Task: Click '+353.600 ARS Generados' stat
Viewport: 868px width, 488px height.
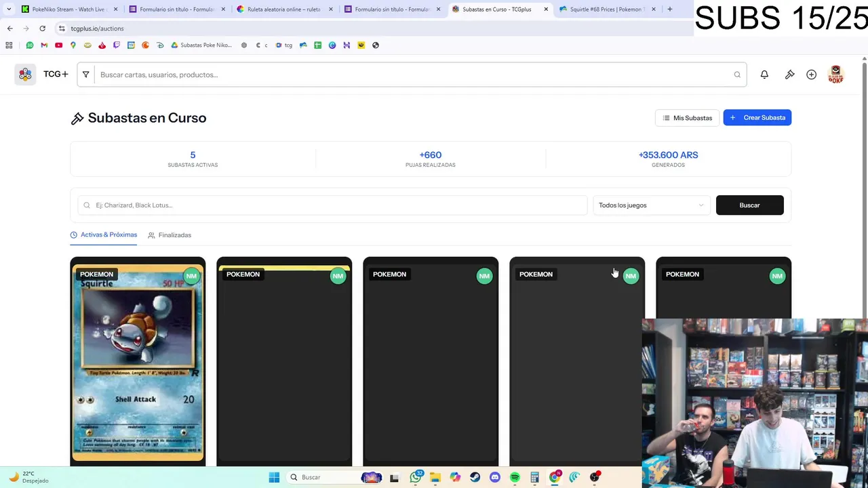Action: click(668, 159)
